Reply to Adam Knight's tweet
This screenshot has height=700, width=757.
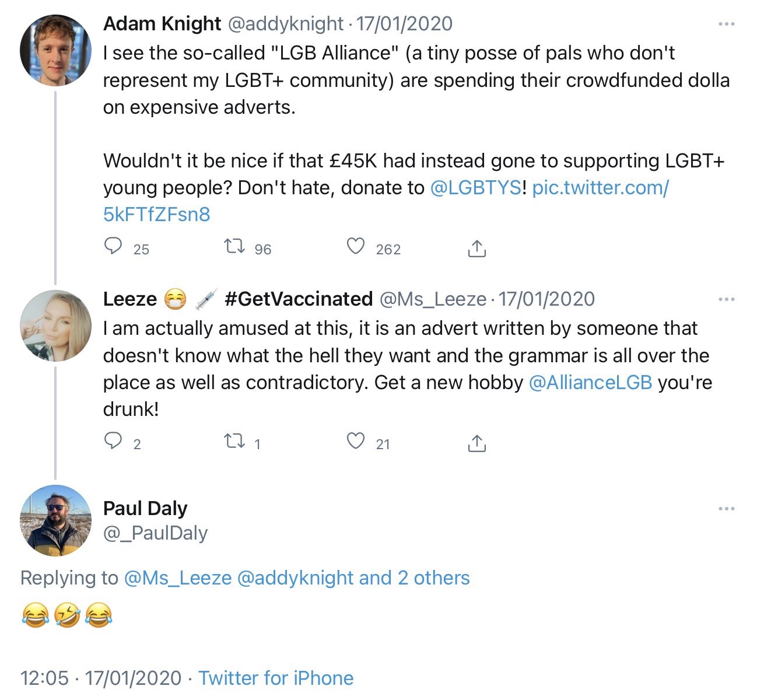tap(113, 247)
